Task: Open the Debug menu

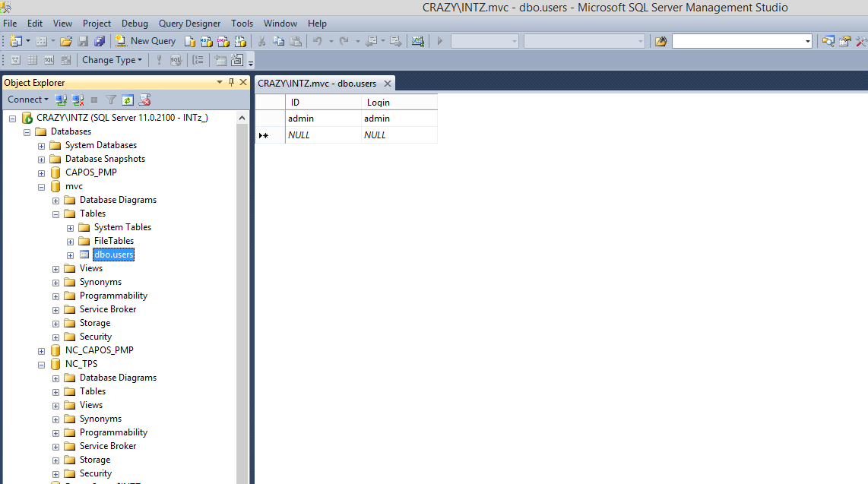Action: [135, 24]
